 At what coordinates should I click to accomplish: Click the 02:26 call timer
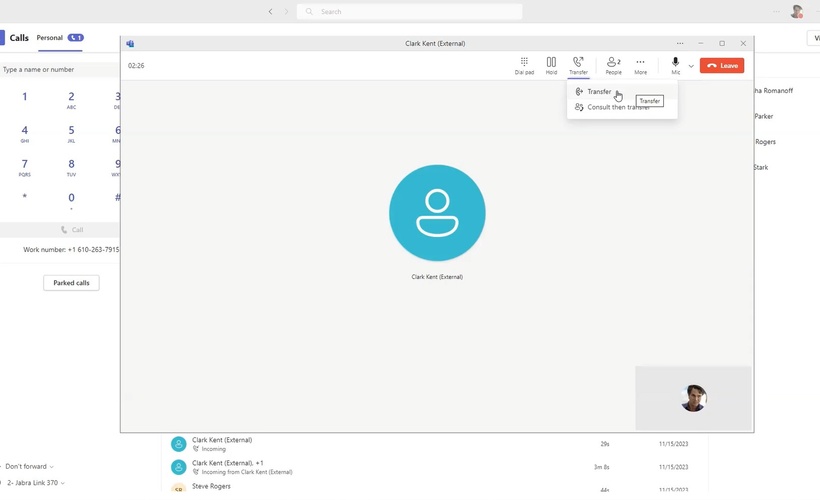click(136, 66)
